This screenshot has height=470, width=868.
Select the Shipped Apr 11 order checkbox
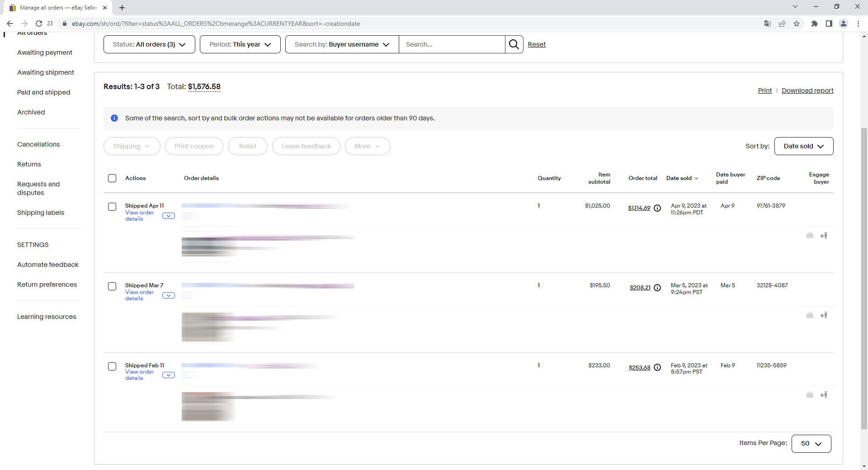(x=112, y=207)
